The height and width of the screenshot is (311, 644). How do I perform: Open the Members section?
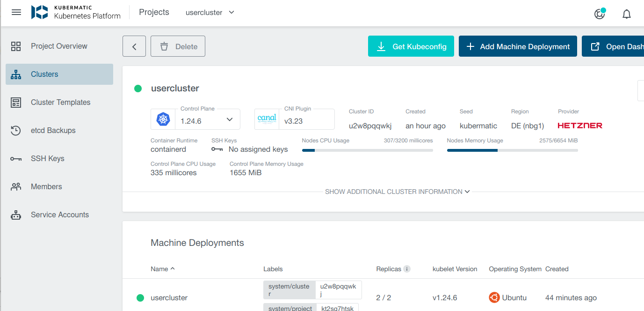pyautogui.click(x=46, y=186)
